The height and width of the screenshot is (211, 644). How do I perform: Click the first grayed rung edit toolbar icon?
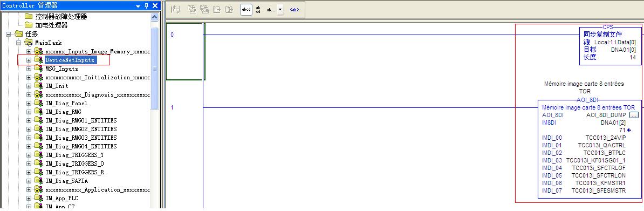click(x=175, y=10)
